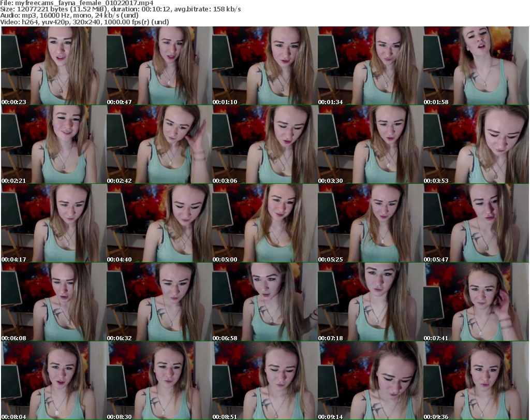
Task: Click the thumbnail stamped 00:06:08
Action: pos(54,302)
